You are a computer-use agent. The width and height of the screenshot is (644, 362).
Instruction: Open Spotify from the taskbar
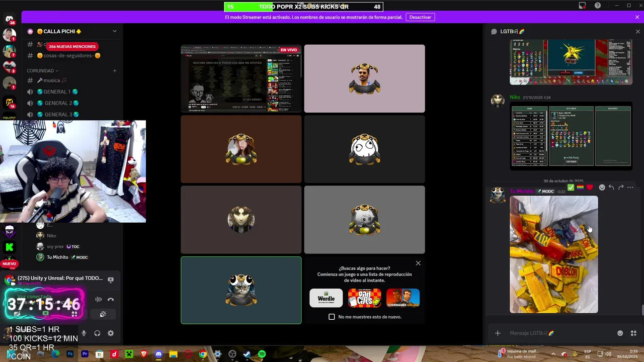tap(262, 354)
